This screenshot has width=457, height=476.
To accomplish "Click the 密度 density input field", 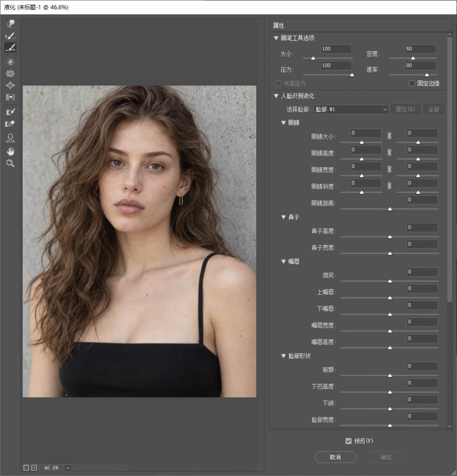I will click(420, 49).
